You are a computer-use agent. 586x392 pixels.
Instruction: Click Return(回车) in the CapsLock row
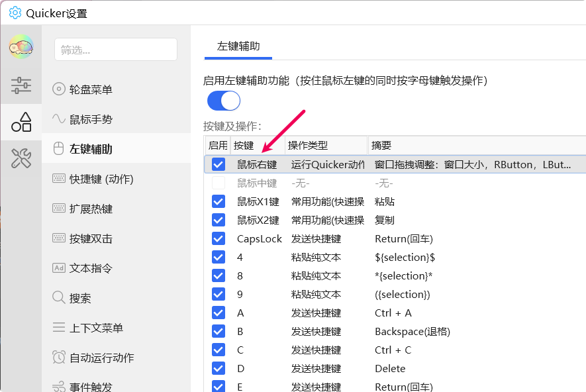tap(404, 239)
